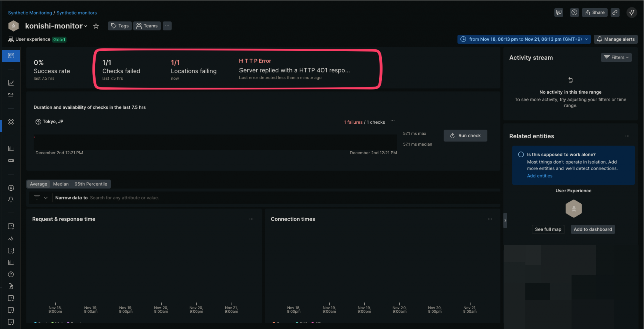Copy permalink using the link icon

pyautogui.click(x=615, y=13)
